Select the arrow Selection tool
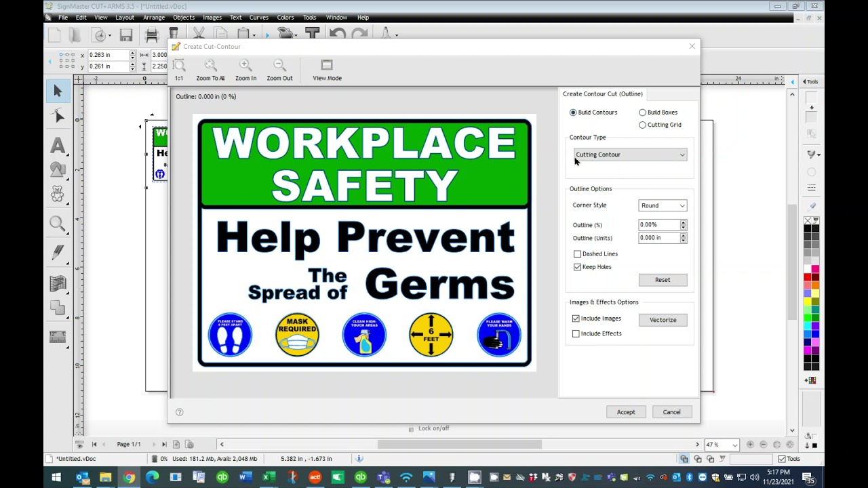The image size is (868, 488). coord(58,91)
